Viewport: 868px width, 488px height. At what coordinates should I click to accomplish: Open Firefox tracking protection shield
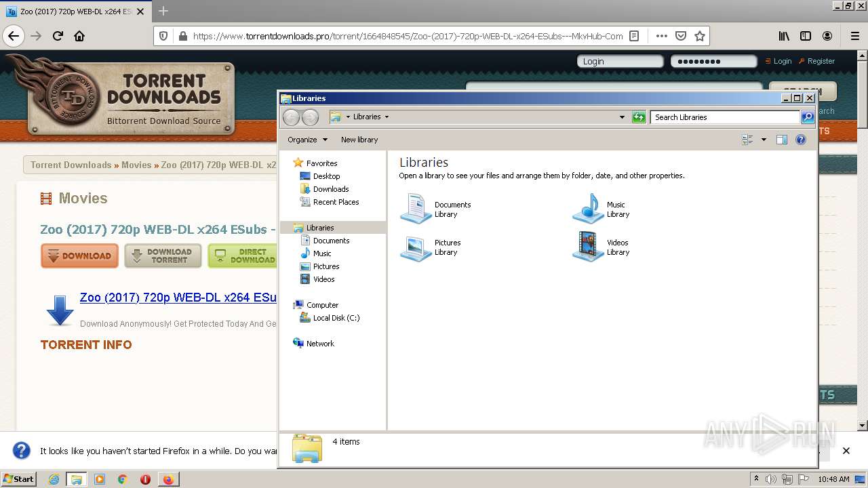coord(163,36)
